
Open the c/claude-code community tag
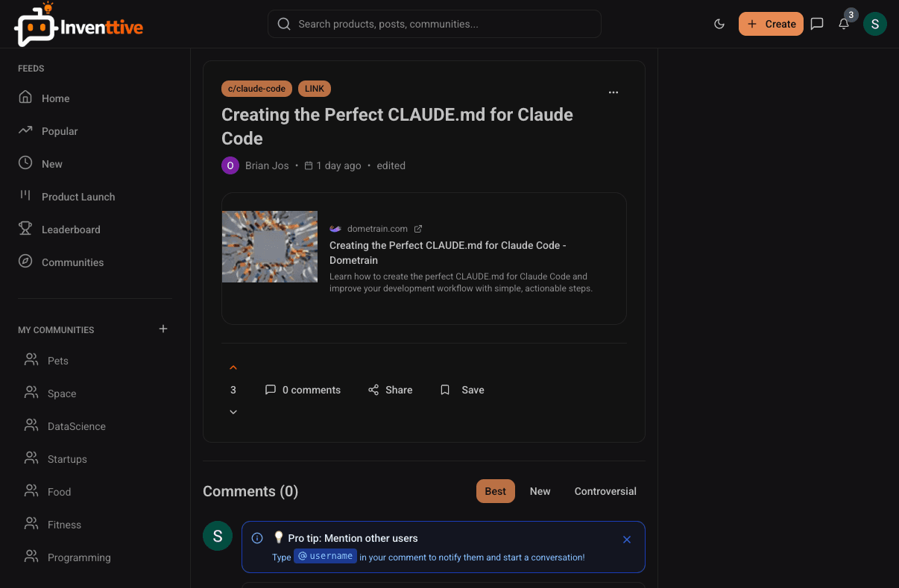pyautogui.click(x=256, y=89)
